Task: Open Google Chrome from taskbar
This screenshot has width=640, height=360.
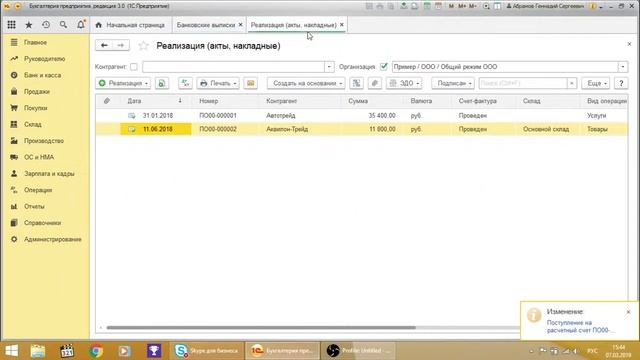Action: point(96,351)
